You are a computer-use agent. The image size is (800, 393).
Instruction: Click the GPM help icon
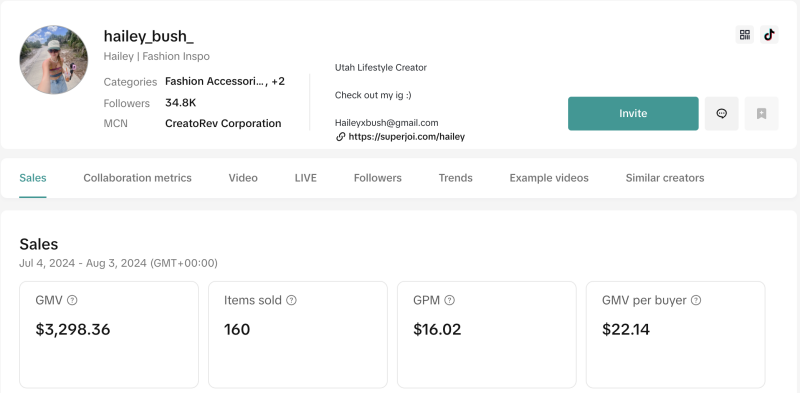pyautogui.click(x=449, y=300)
